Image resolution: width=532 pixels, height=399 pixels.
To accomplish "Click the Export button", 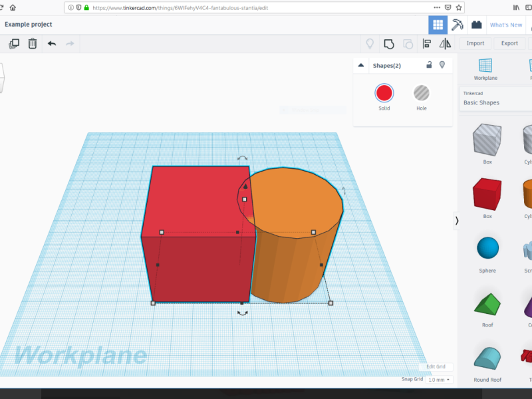I will click(509, 43).
